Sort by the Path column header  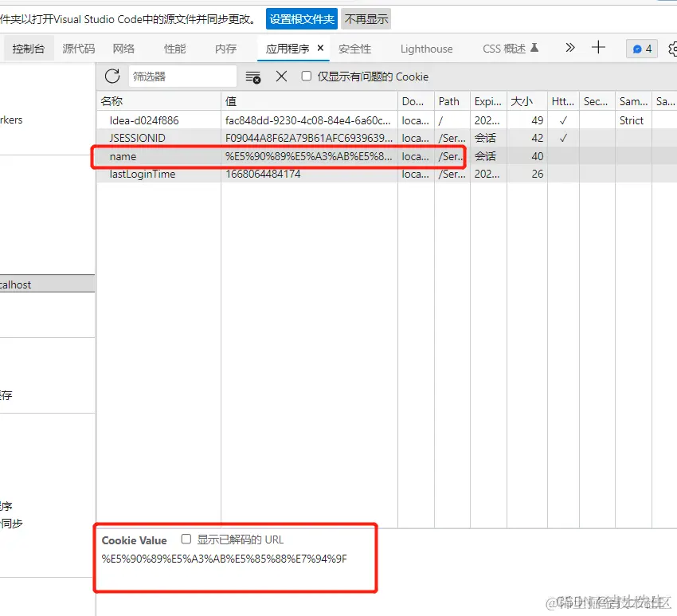point(452,101)
